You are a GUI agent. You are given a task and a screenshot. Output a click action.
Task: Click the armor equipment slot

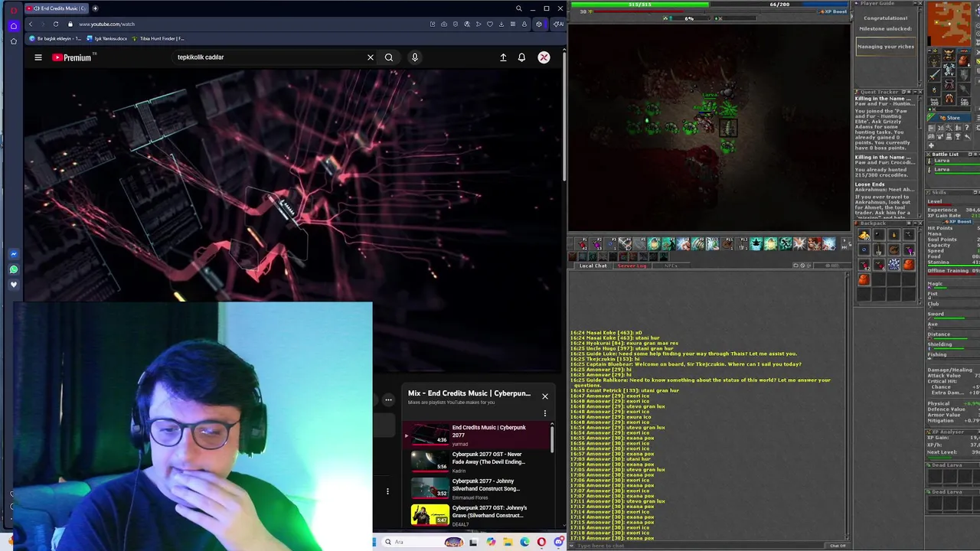pyautogui.click(x=949, y=70)
